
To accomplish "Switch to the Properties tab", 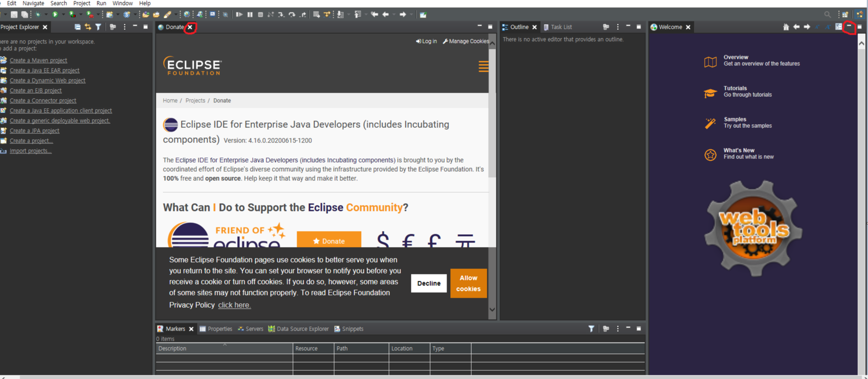I will [216, 329].
